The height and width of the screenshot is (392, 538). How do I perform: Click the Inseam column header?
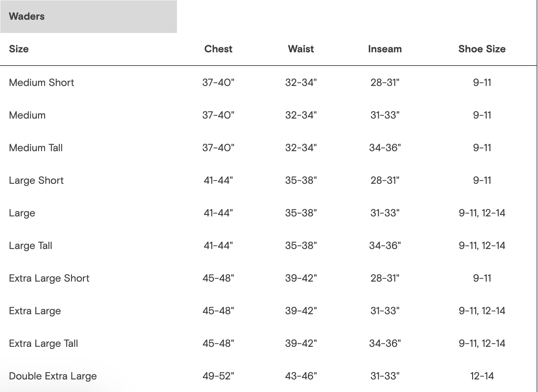pyautogui.click(x=385, y=49)
